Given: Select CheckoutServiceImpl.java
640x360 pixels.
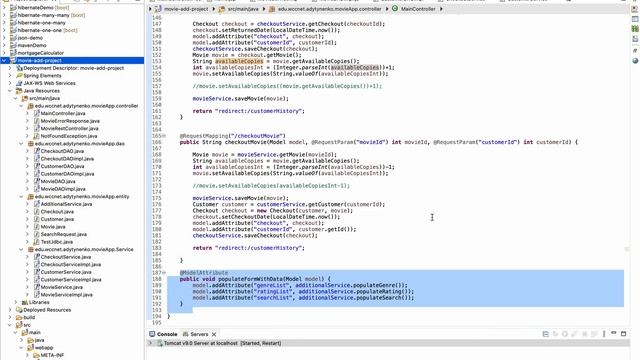Looking at the screenshot, I should pyautogui.click(x=71, y=264).
